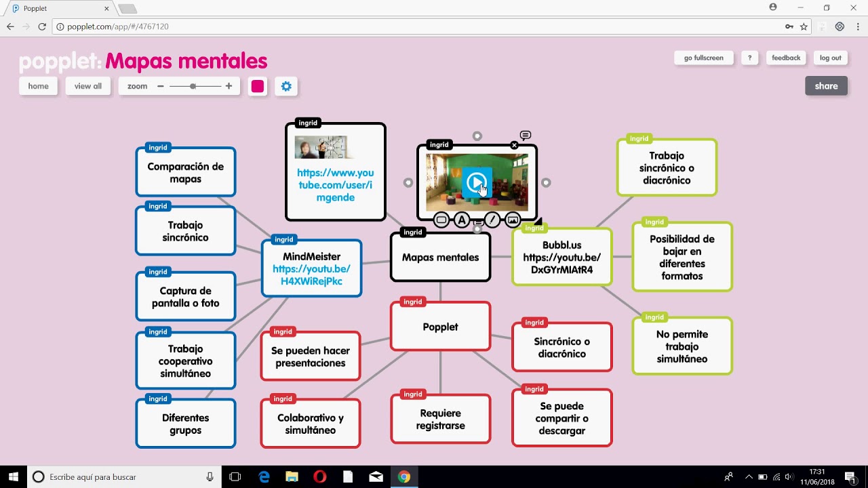
Task: Open the MindMeister youtu.be link
Action: (311, 275)
